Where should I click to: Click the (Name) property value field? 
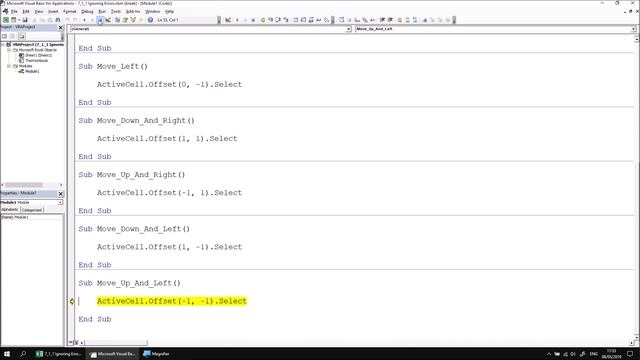39,217
